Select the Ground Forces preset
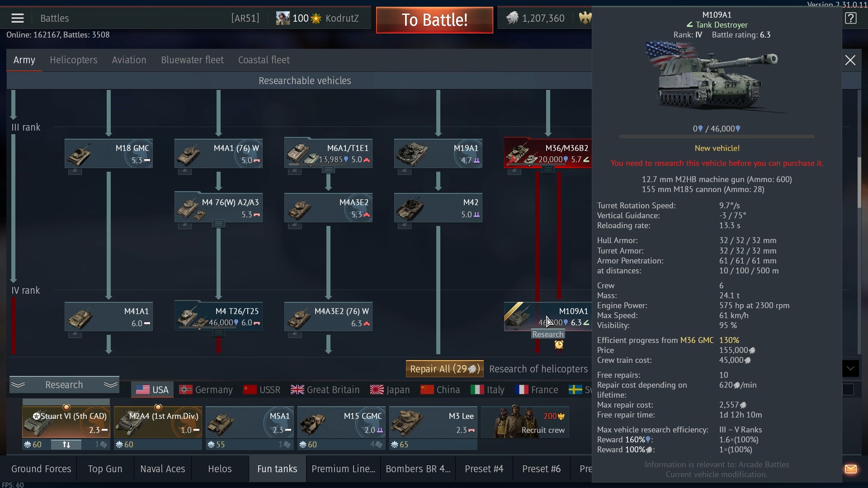Screen dimensions: 868x488 pyautogui.click(x=41, y=469)
